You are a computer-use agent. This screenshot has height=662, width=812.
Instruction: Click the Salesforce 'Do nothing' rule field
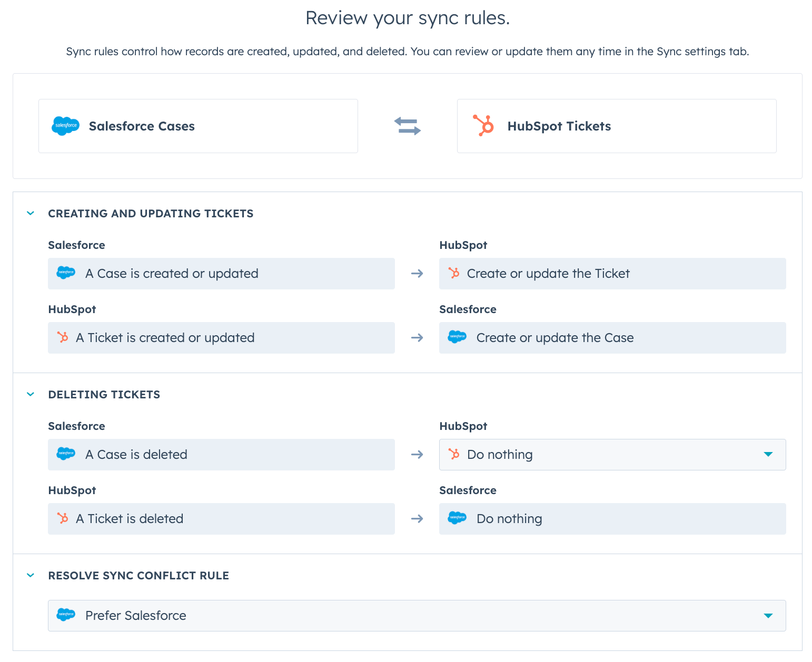[x=612, y=518]
